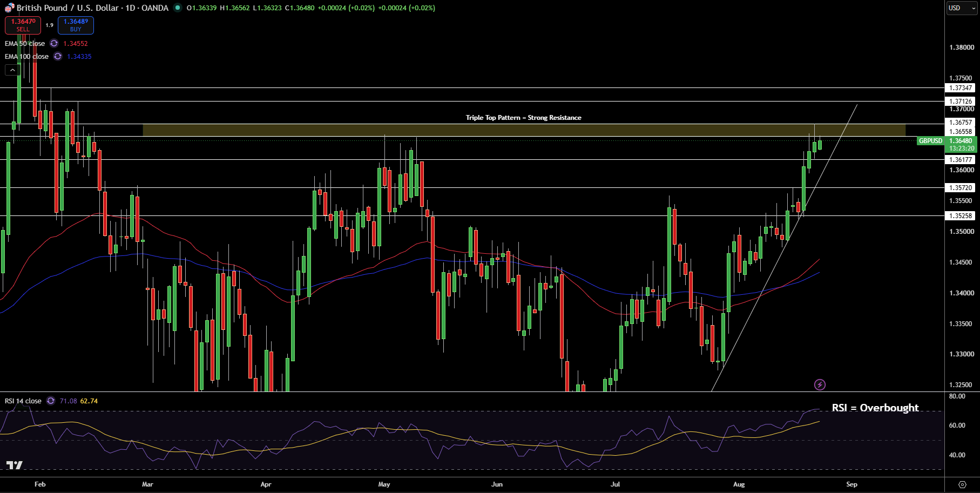Click refresh icon beside EMA 50
Screen dimensions: 980x493
(54, 44)
